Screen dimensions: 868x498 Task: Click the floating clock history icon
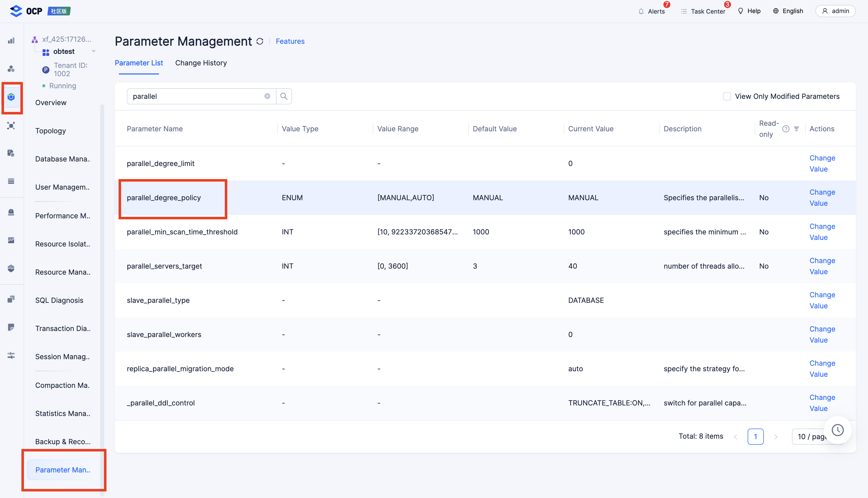[838, 430]
